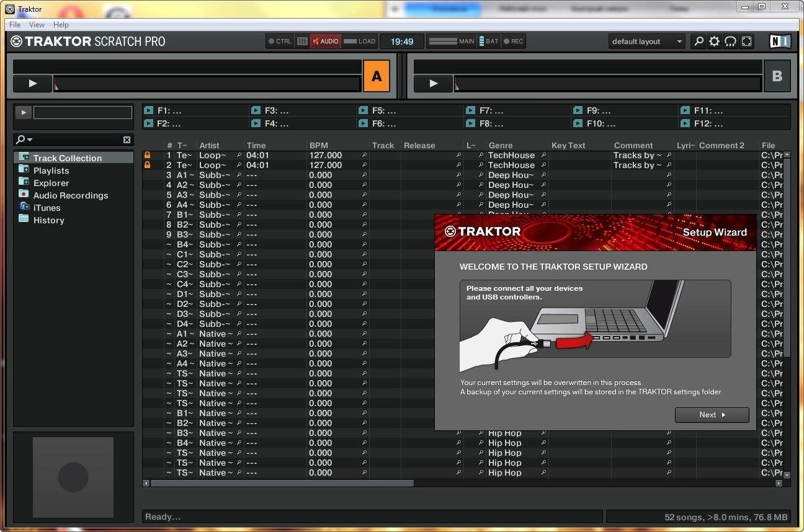Play deck B
804x532 pixels.
click(x=434, y=83)
